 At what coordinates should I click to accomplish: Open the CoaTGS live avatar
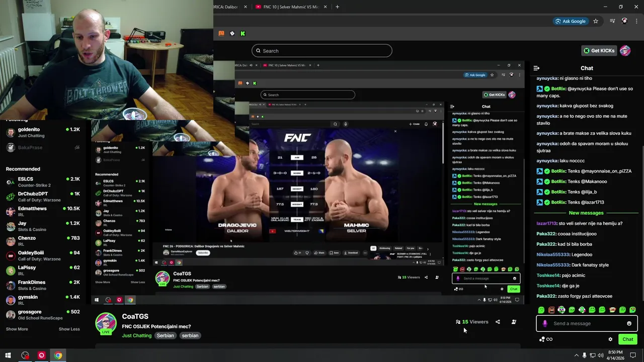click(106, 323)
